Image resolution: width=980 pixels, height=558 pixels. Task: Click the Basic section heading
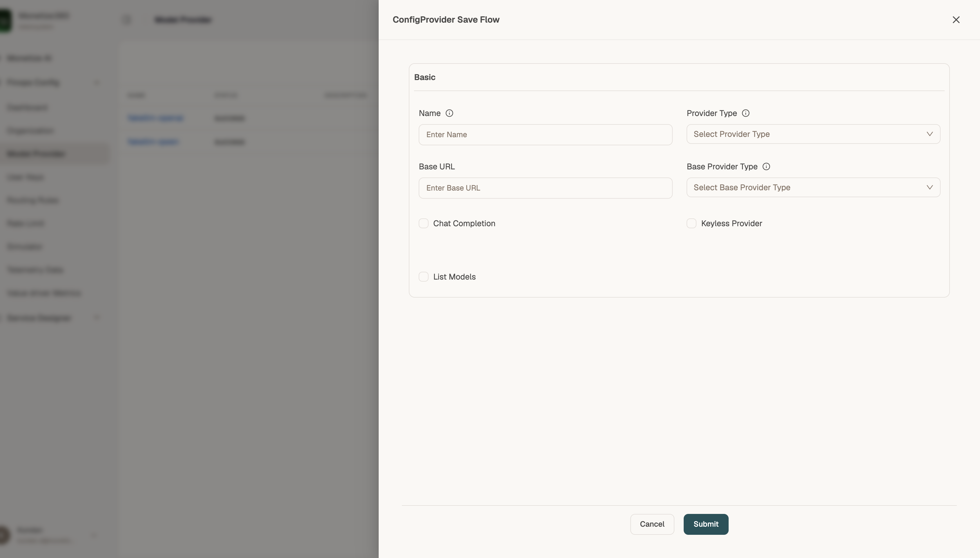coord(424,77)
